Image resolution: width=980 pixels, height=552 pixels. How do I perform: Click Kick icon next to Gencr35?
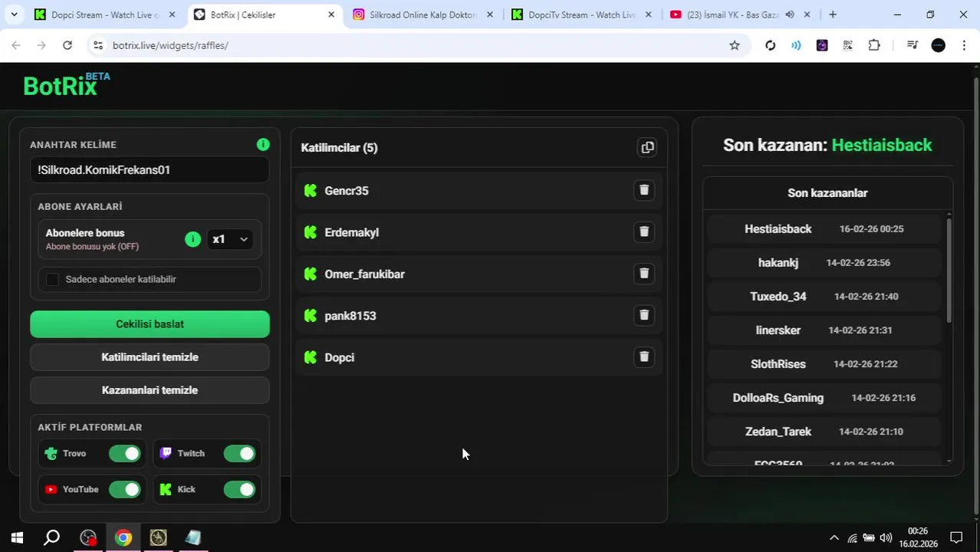click(x=311, y=190)
